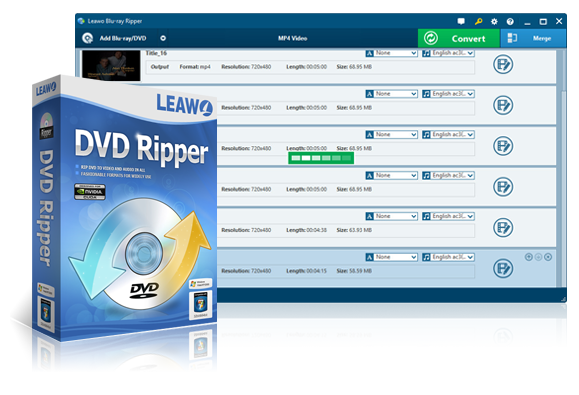This screenshot has height=395, width=579.
Task: Select the Title_16 video thumbnail
Action: (x=111, y=66)
